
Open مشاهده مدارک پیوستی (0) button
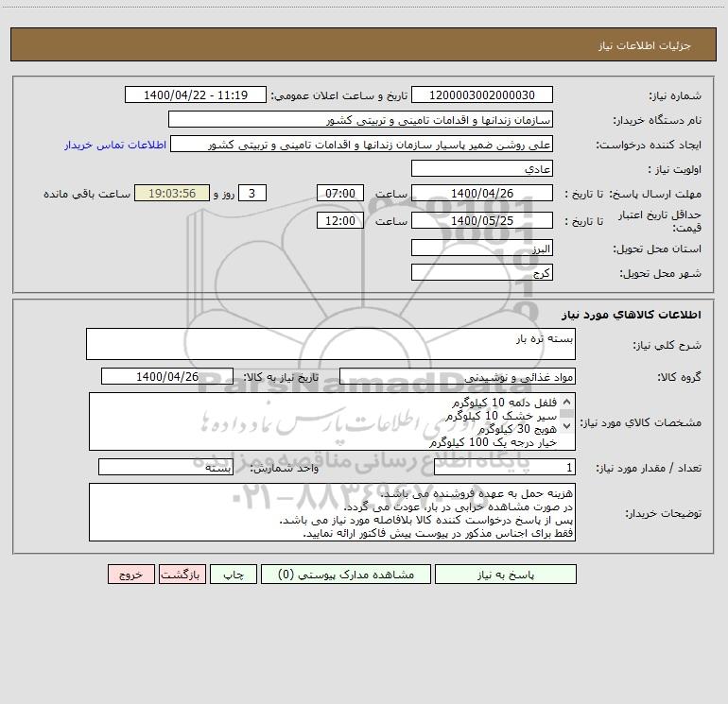346,575
